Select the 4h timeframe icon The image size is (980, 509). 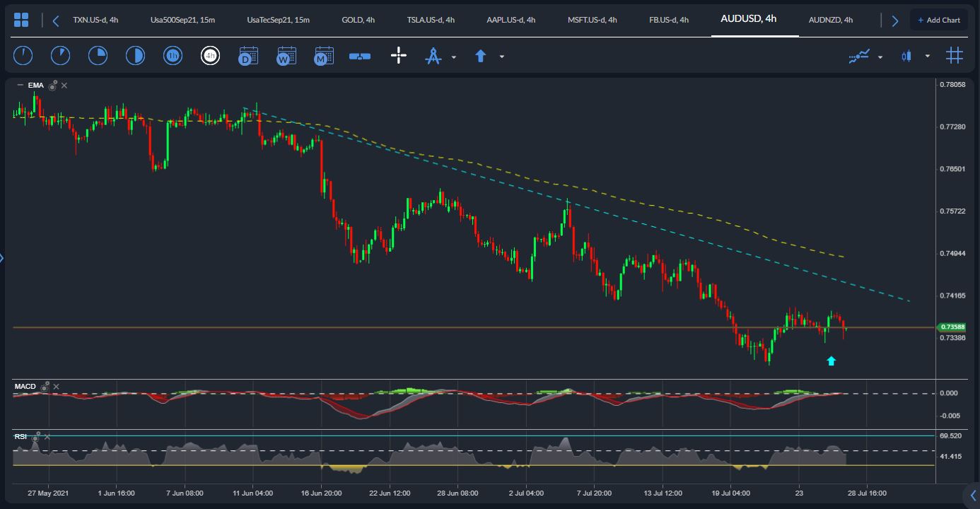point(211,55)
